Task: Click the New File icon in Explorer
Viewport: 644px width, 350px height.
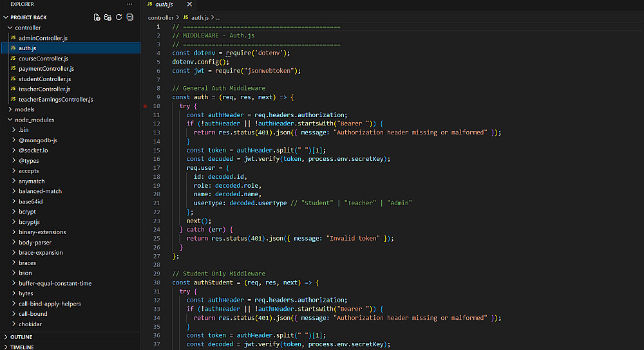Action: click(x=97, y=17)
